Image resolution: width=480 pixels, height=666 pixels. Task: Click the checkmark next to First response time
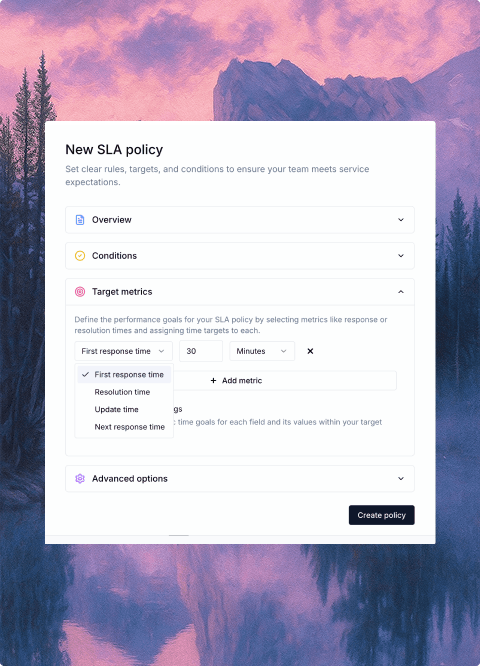(x=85, y=374)
